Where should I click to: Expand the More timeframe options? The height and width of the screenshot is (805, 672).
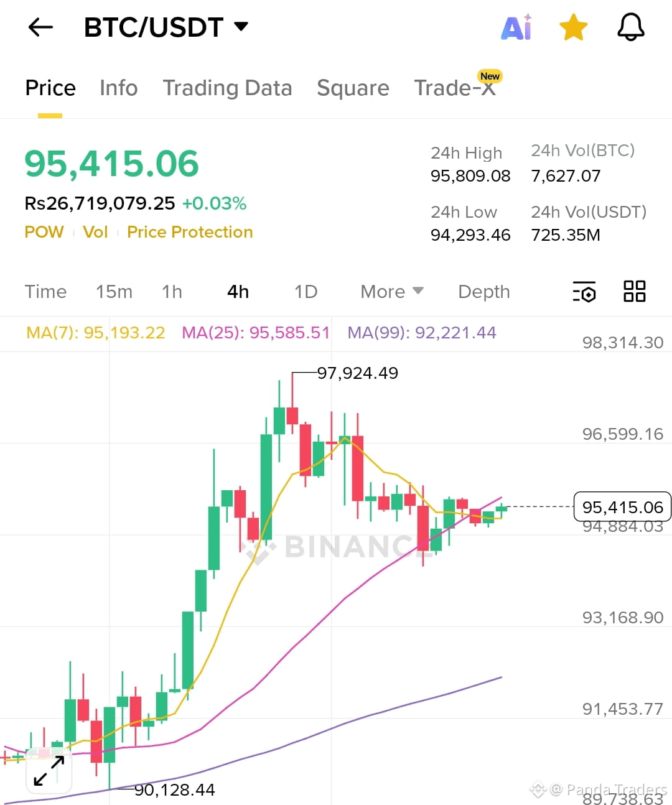coord(391,291)
